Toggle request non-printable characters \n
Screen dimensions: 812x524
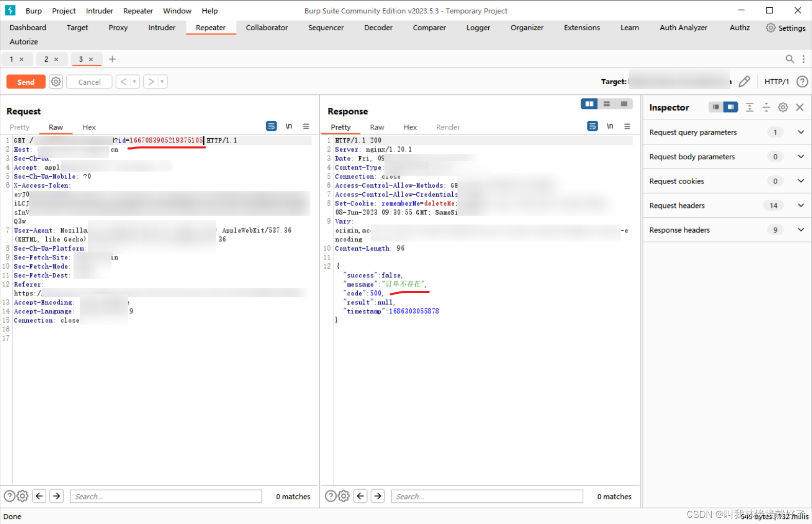point(289,126)
